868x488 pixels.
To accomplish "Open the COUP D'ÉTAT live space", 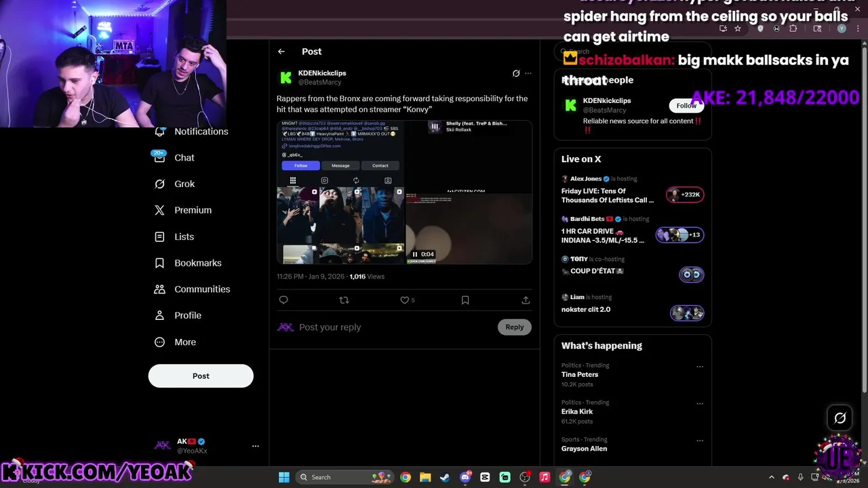I will pyautogui.click(x=593, y=271).
